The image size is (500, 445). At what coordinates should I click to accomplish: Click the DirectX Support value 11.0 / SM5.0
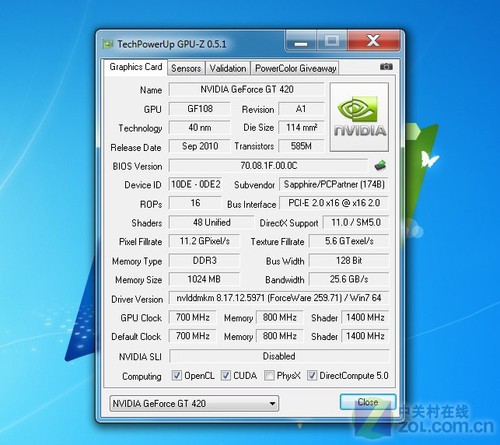pos(356,222)
